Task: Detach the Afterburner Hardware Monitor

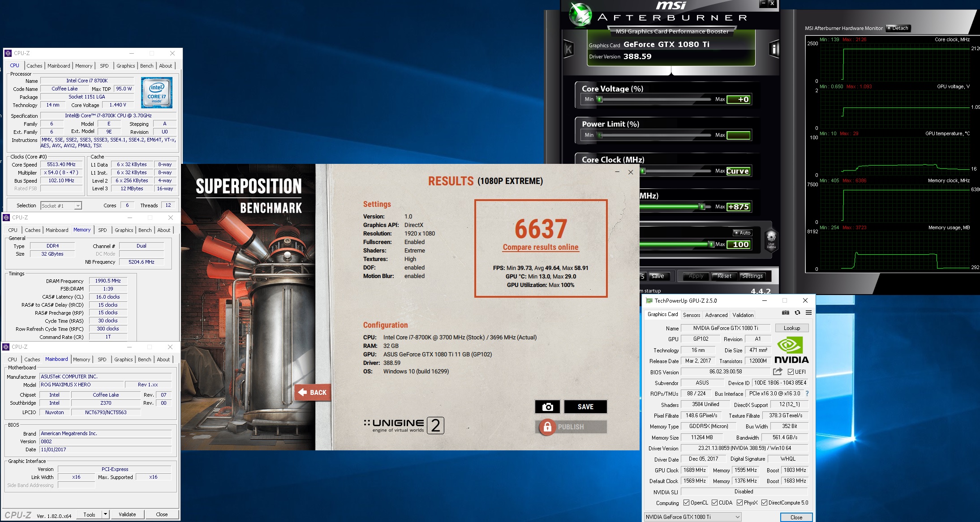Action: (898, 28)
